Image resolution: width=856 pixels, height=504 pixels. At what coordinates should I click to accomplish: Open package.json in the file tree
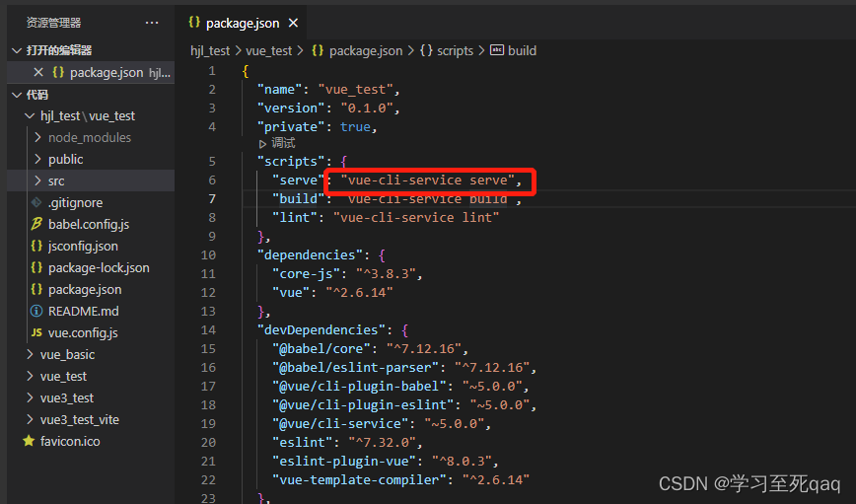click(x=85, y=289)
